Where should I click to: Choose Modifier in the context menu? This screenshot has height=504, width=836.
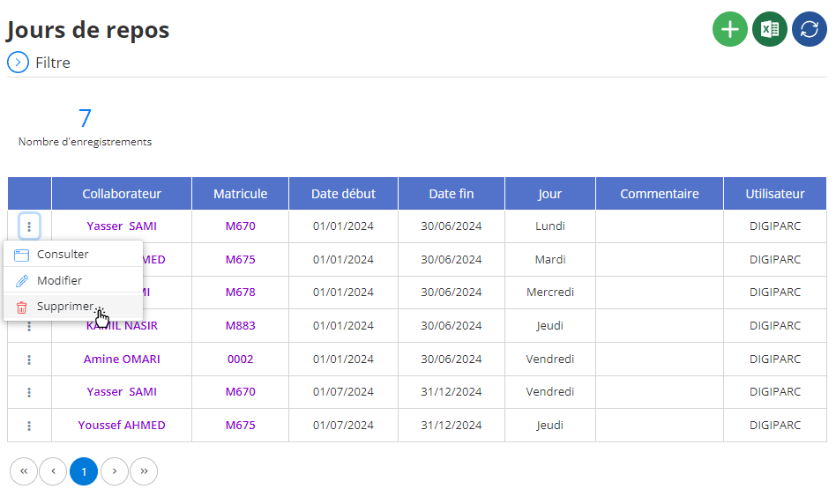click(x=73, y=280)
